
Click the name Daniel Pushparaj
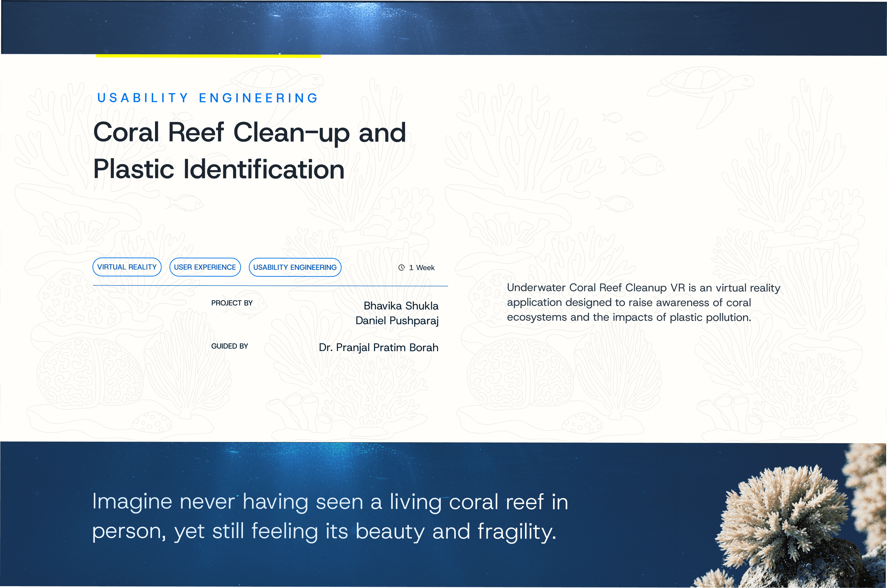397,321
